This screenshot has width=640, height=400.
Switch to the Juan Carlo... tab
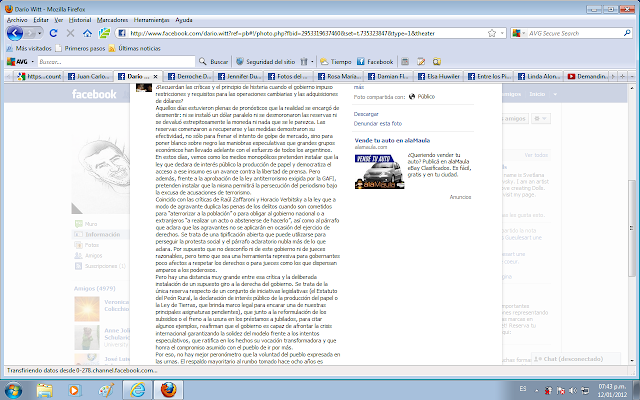(x=89, y=76)
